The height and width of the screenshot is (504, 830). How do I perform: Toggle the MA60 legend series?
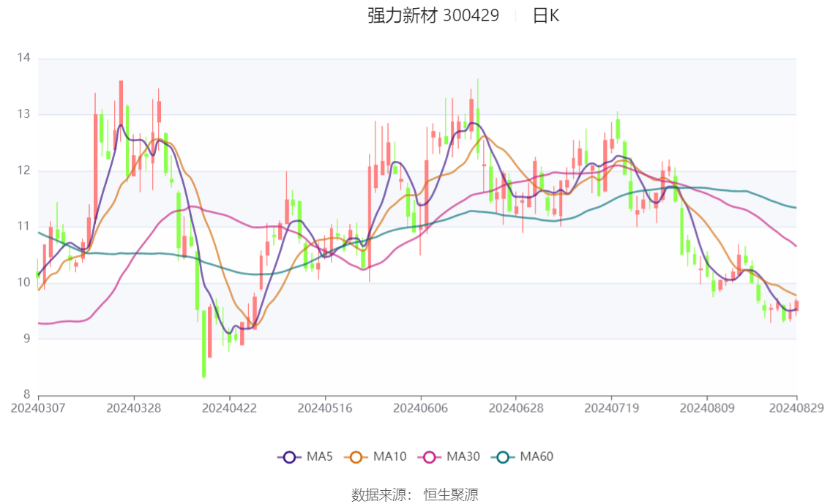coord(523,456)
